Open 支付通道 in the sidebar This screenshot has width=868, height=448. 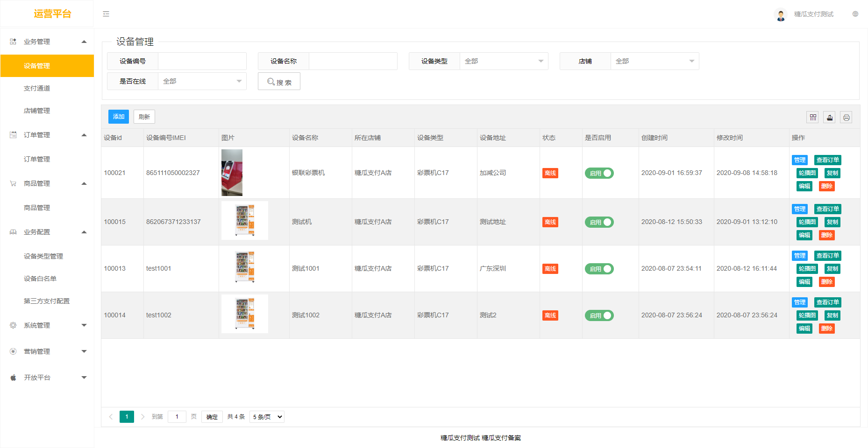(x=37, y=88)
